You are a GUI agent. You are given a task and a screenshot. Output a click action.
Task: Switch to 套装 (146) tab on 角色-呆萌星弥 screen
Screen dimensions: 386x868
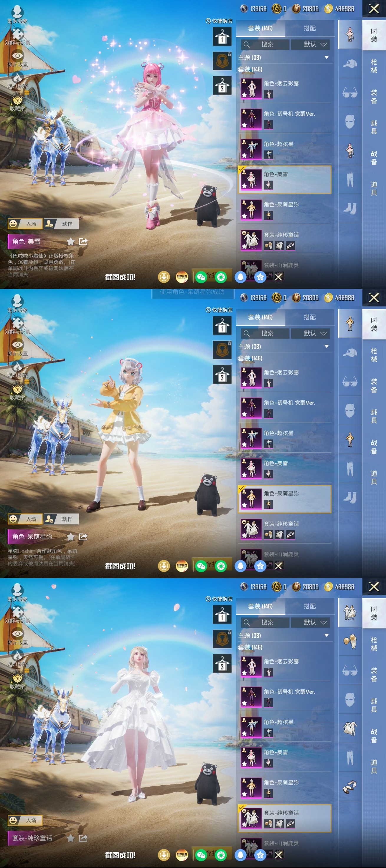tap(260, 317)
